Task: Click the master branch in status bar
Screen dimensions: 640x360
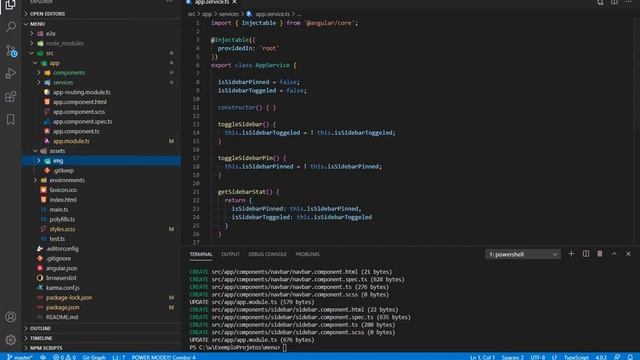Action: point(20,357)
